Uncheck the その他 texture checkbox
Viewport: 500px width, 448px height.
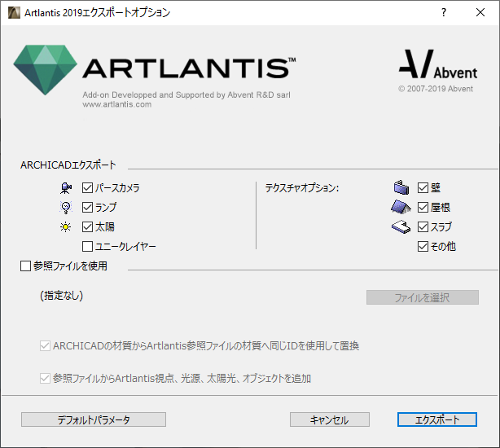[x=423, y=246]
